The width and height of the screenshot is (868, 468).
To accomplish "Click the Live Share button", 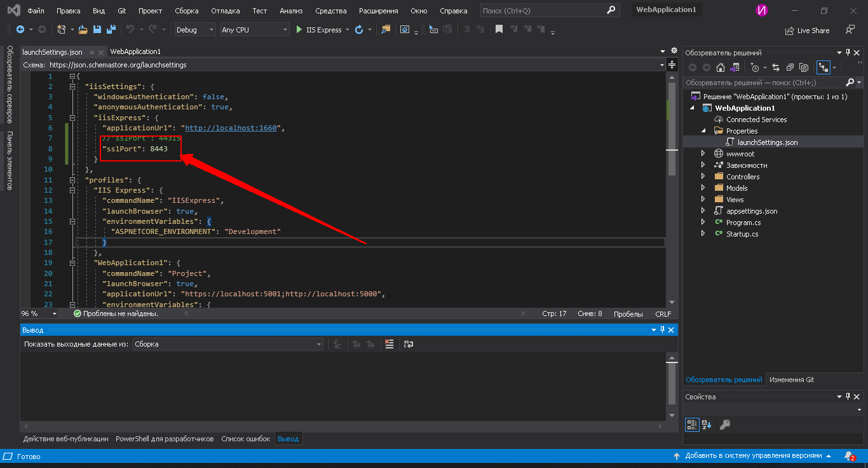I will coord(807,30).
